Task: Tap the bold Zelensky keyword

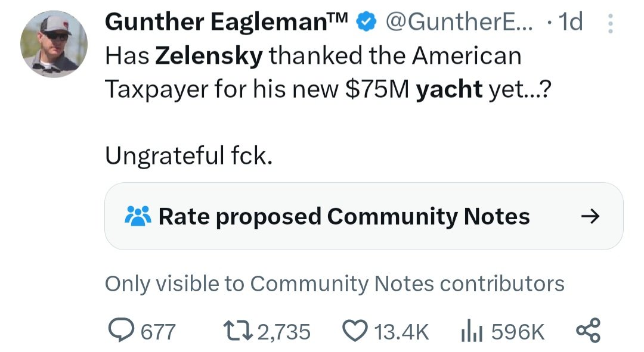Action: [209, 56]
